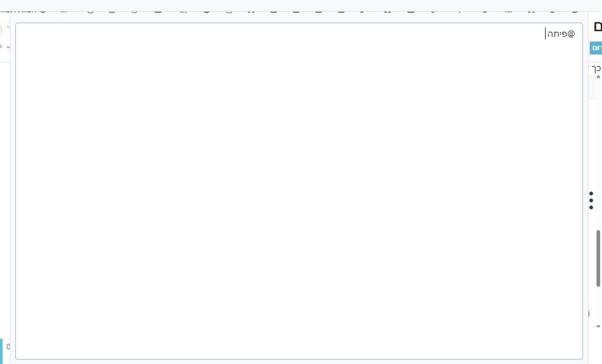Click the scrollbar track above the gray thumb

(x=598, y=153)
